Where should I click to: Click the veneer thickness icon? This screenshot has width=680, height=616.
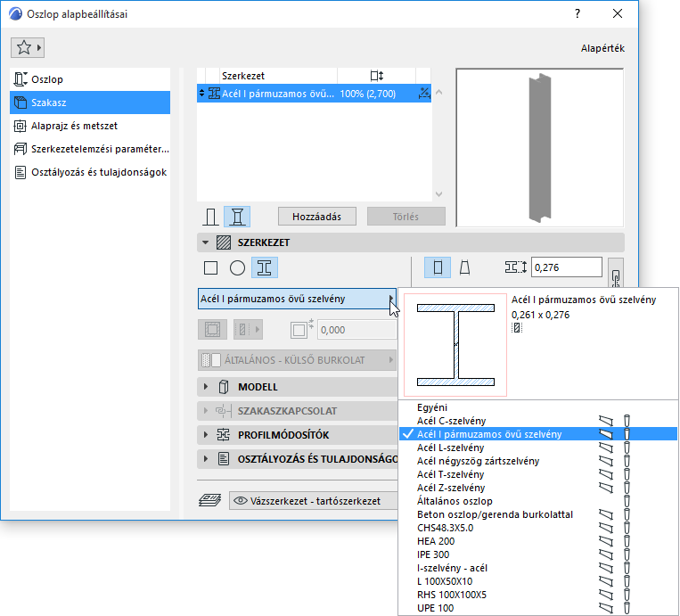point(301,329)
